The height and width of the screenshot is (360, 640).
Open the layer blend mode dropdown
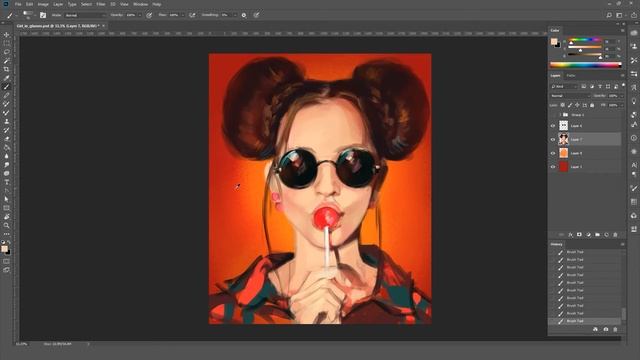[570, 96]
